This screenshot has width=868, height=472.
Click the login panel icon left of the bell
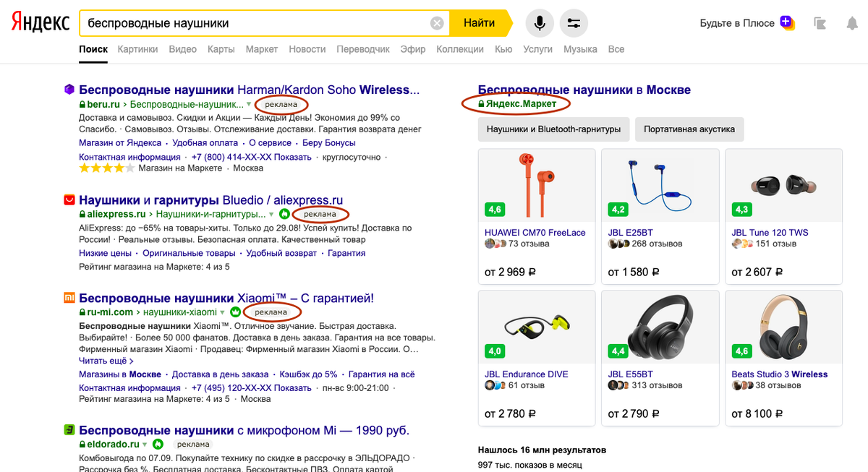click(820, 22)
